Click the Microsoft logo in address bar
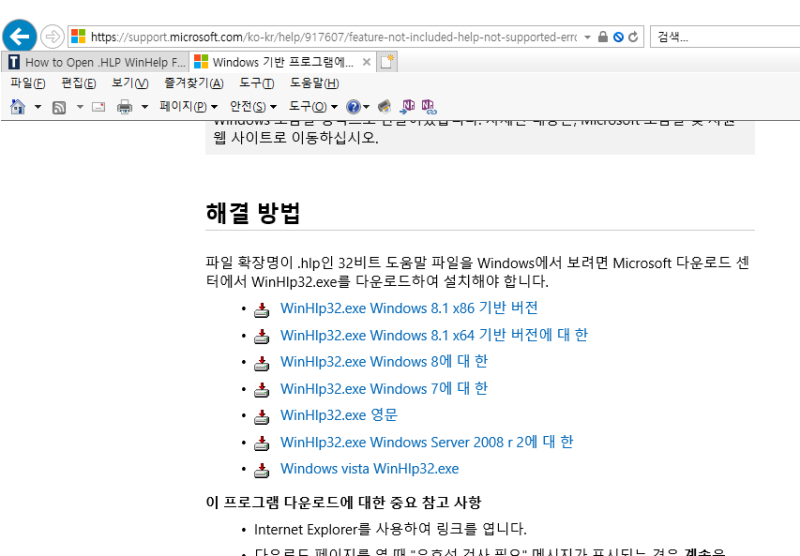This screenshot has height=556, width=800. pos(78,36)
